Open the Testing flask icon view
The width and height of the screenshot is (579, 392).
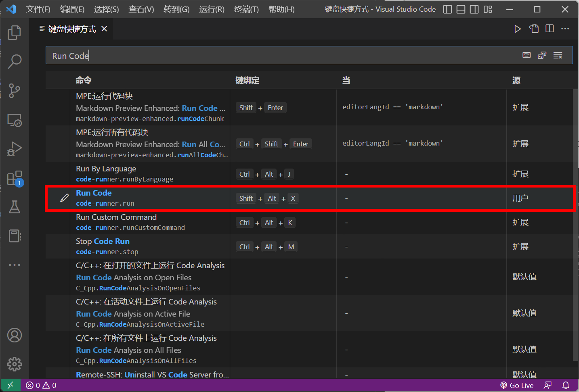[15, 207]
